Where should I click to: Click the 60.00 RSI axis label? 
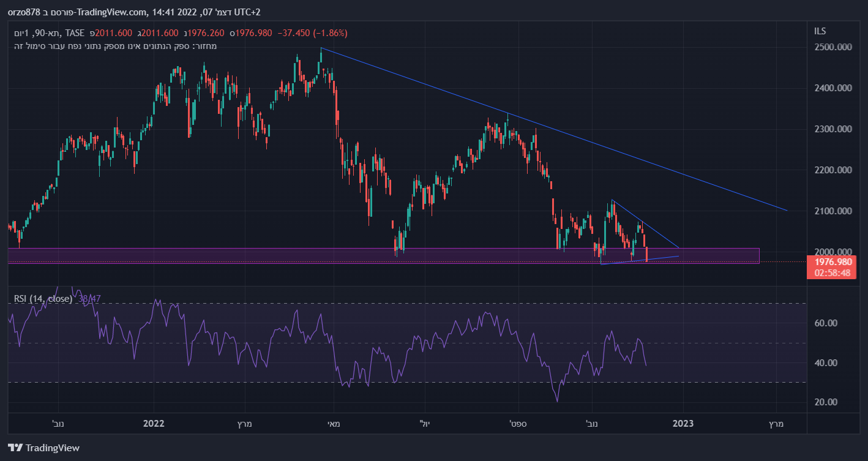tap(826, 323)
